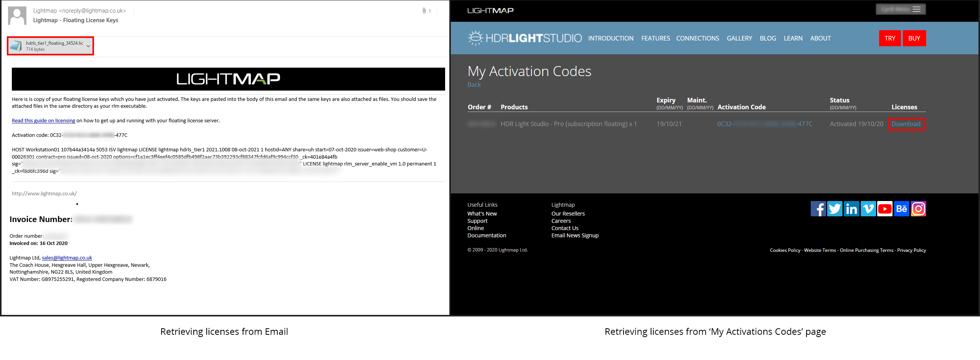The width and height of the screenshot is (980, 360).
Task: Click the sender avatar in the email
Action: point(17,15)
